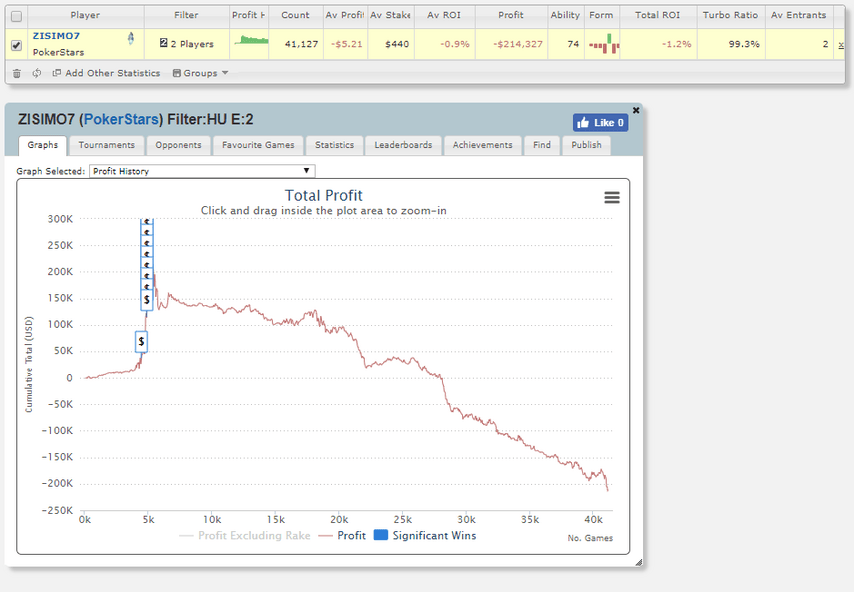This screenshot has height=592, width=854.
Task: Toggle the select-all header checkbox
Action: pos(16,16)
